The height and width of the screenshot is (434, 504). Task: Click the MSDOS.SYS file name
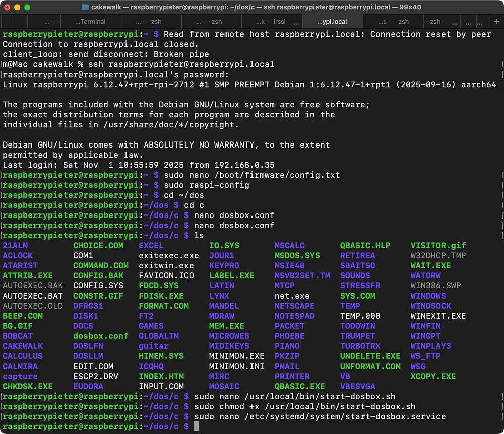tap(297, 256)
